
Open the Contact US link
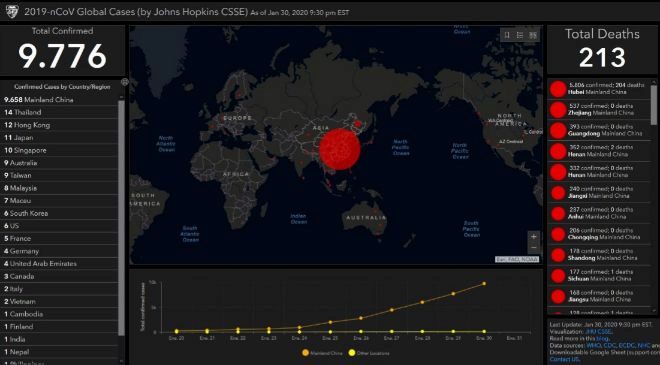point(564,359)
